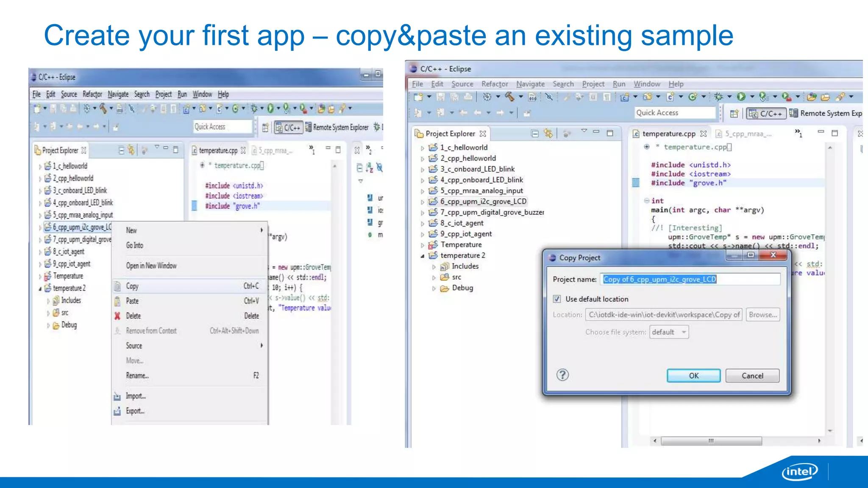Open the Choose file system dropdown
Screen dimensions: 868x488
point(669,332)
